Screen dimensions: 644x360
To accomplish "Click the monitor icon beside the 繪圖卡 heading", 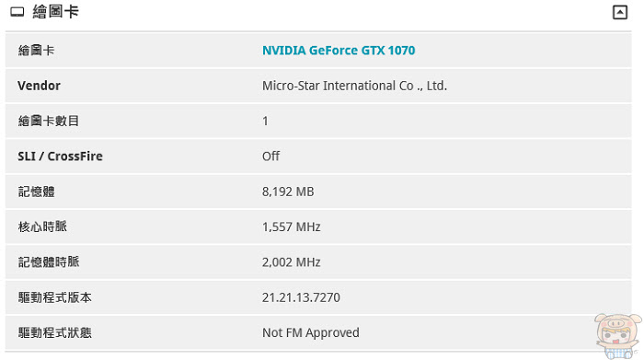I will (17, 12).
